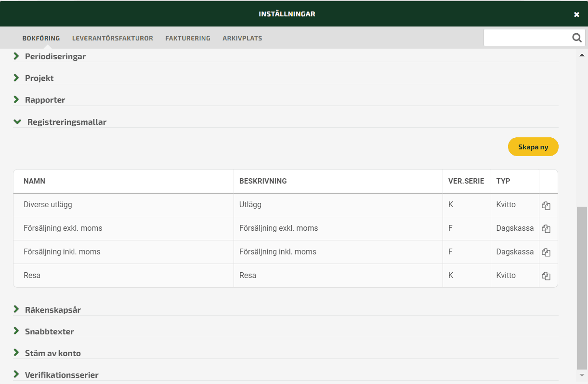This screenshot has width=588, height=384.
Task: Click the search magnifier icon
Action: 576,38
